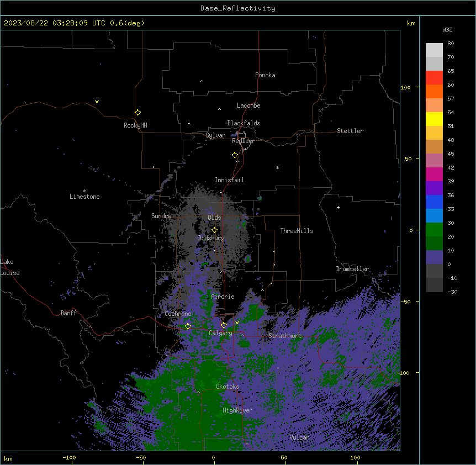This screenshot has height=465, width=476.
Task: Click the 0 tick label on the bottom axis
Action: tap(213, 458)
